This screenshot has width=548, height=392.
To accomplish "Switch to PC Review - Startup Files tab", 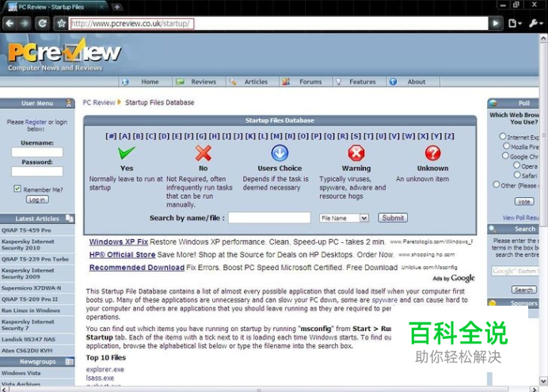I will [x=56, y=6].
